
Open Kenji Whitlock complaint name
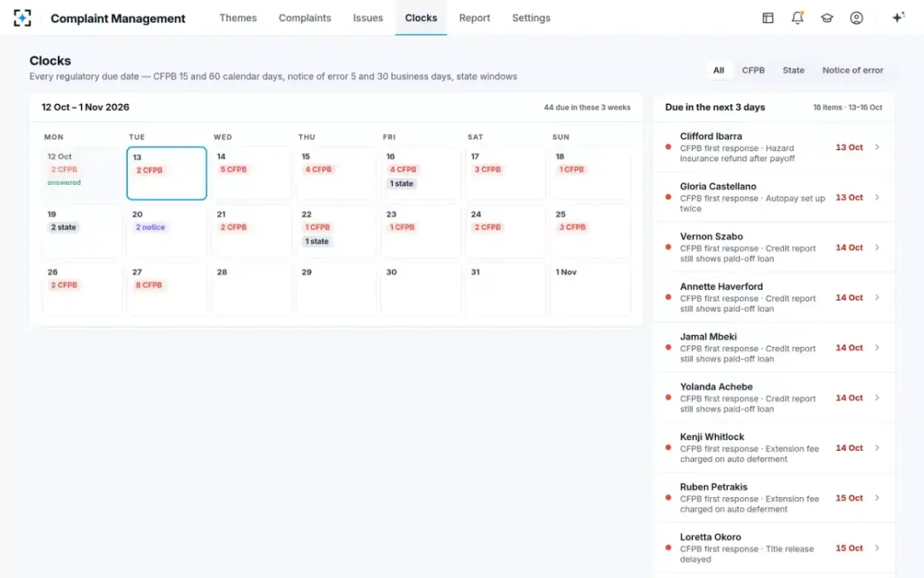[713, 437]
